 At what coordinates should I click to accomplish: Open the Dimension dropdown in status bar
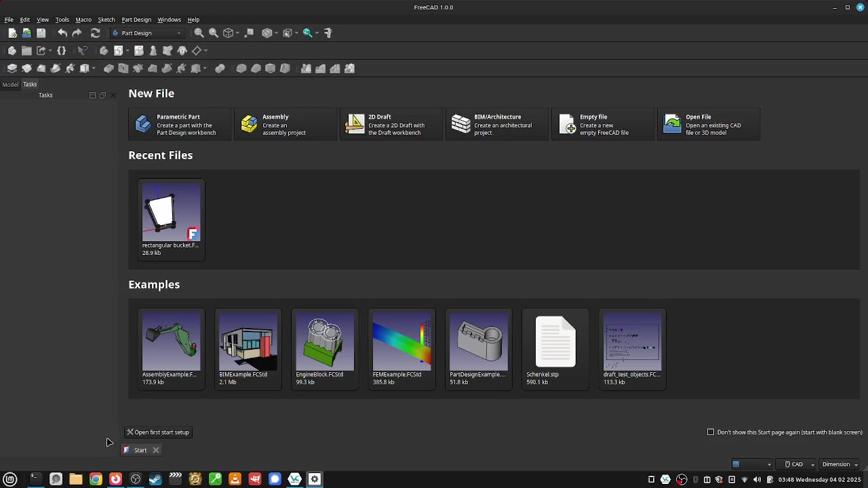click(x=840, y=464)
